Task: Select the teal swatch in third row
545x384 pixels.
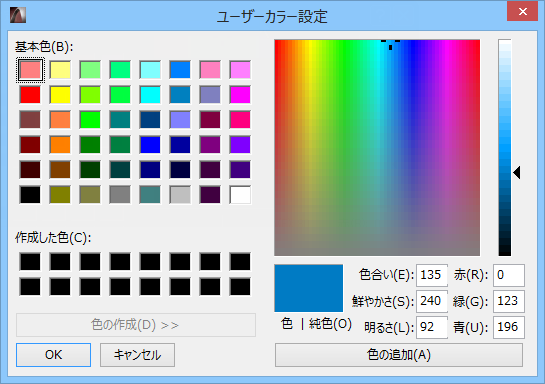Action: pos(120,120)
